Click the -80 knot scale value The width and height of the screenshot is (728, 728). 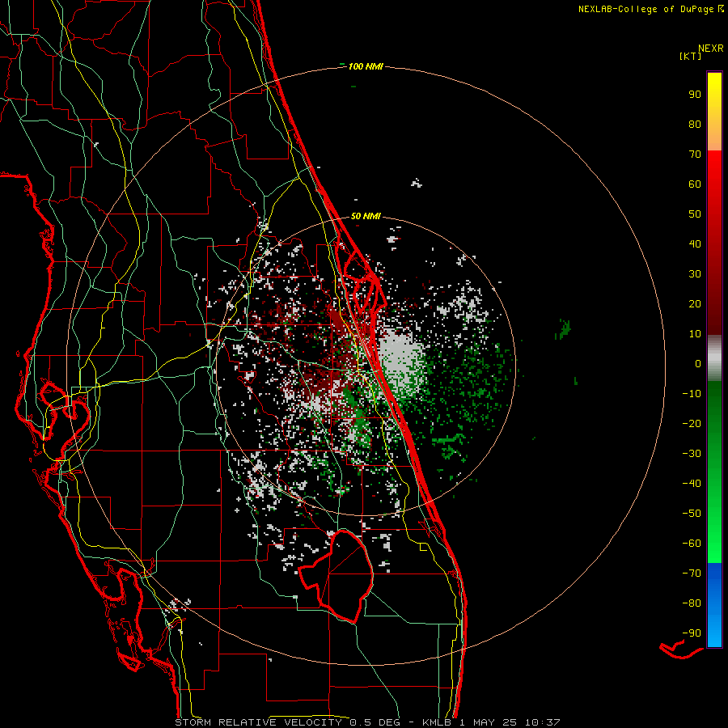tap(692, 603)
